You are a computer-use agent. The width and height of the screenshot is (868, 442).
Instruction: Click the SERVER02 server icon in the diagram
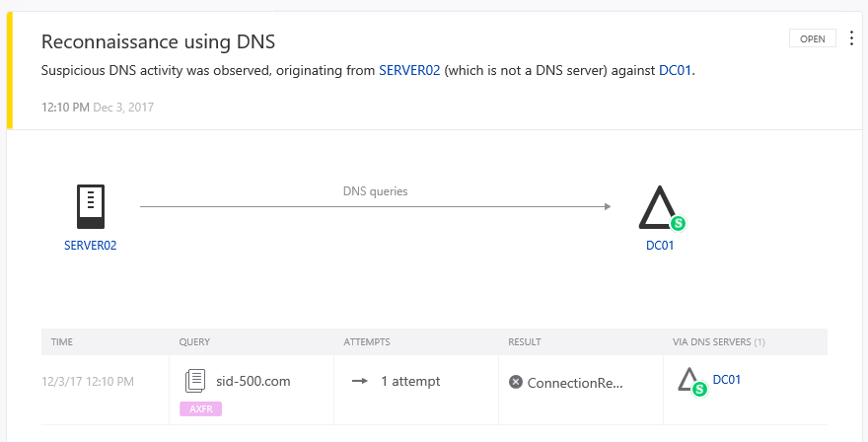coord(90,207)
